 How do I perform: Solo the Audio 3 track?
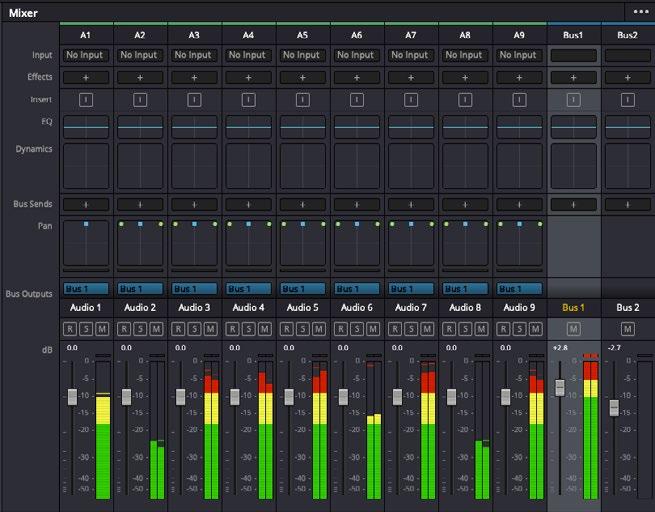point(194,329)
